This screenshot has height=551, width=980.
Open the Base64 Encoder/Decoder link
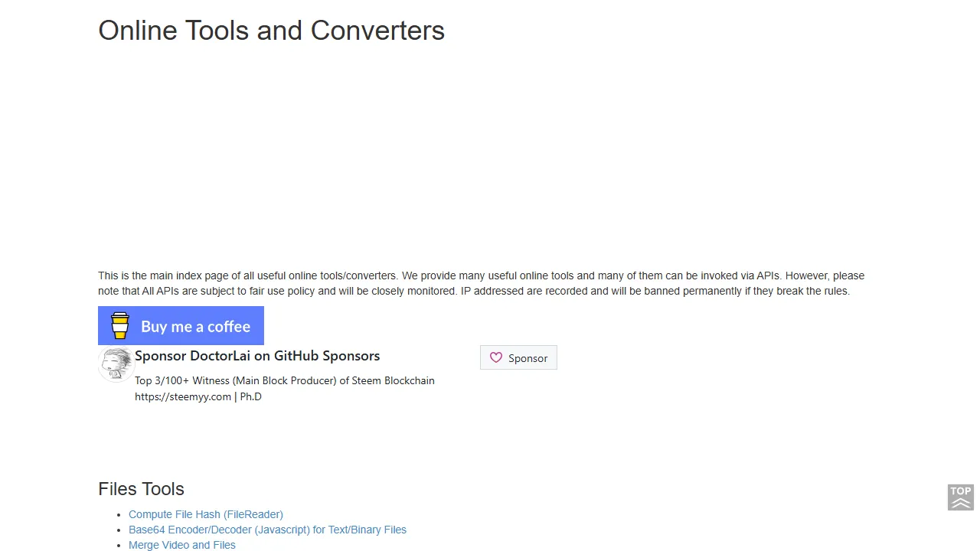click(267, 530)
